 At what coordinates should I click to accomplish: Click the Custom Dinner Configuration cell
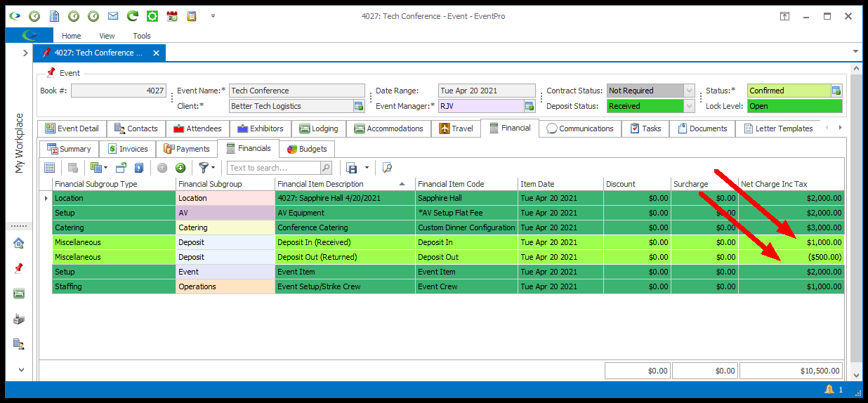click(x=466, y=227)
